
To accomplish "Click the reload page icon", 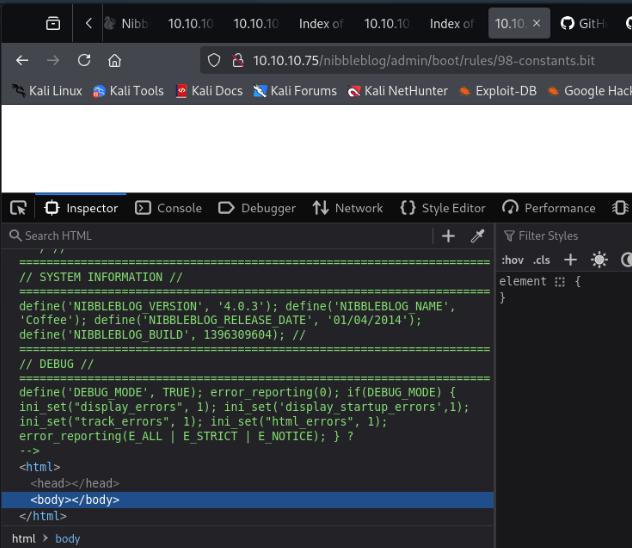I will pos(84,61).
